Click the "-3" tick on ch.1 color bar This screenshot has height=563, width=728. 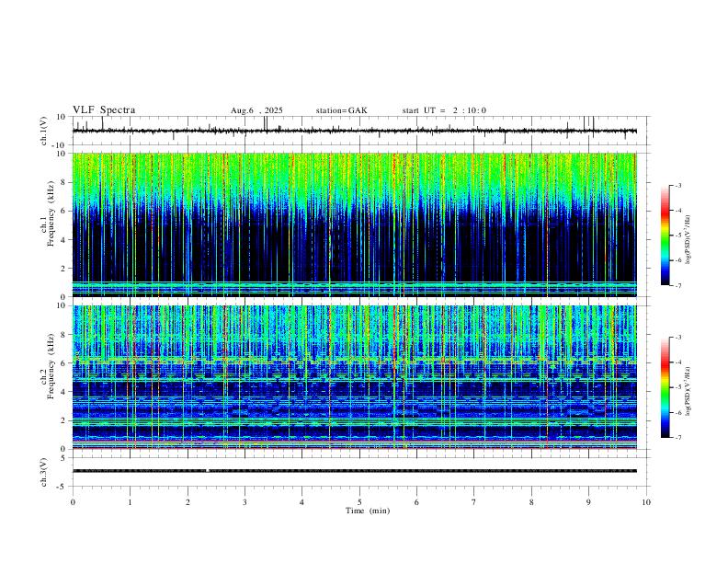click(677, 185)
